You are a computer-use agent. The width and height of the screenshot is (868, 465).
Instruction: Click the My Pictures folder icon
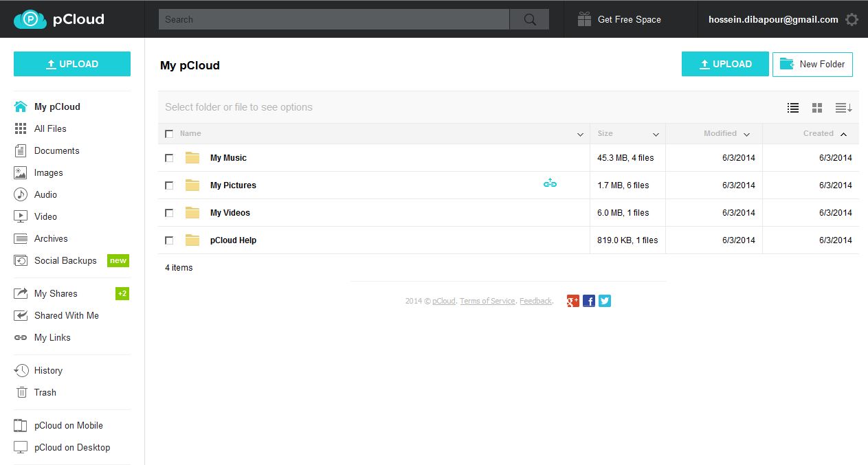[x=192, y=185]
